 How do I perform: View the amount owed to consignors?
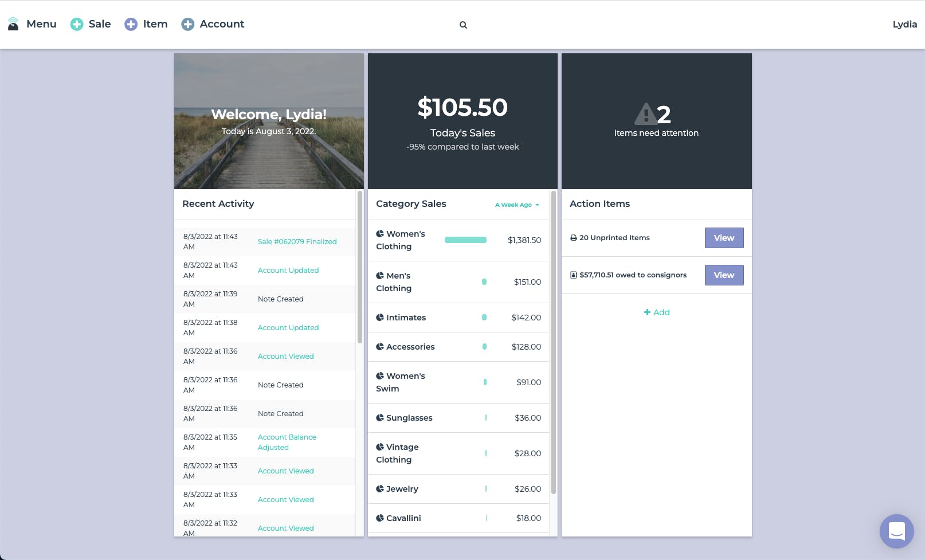click(x=724, y=275)
